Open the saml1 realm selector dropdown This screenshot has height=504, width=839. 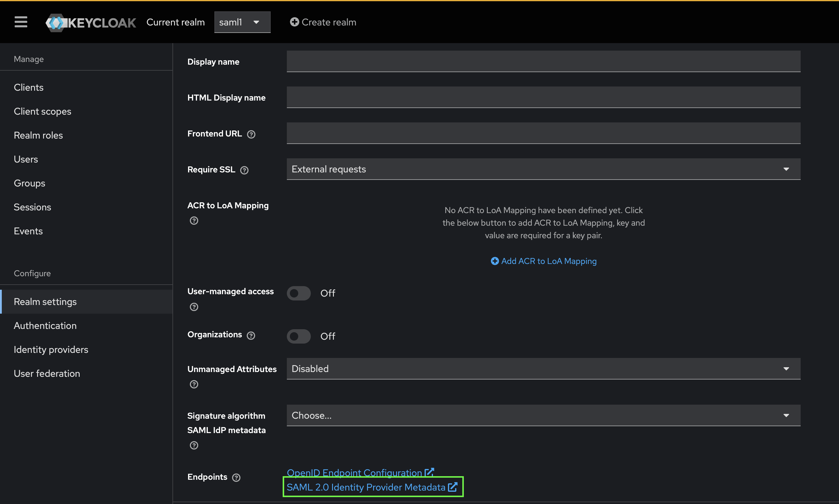242,22
